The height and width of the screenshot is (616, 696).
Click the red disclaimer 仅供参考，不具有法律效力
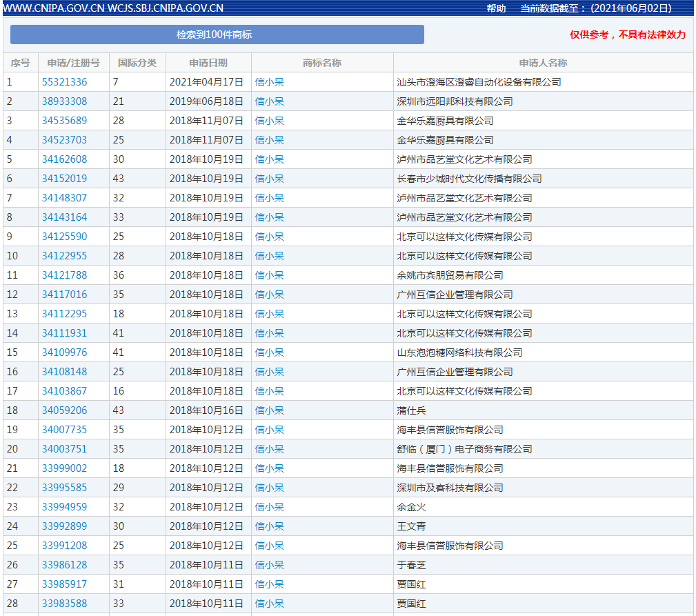(628, 34)
